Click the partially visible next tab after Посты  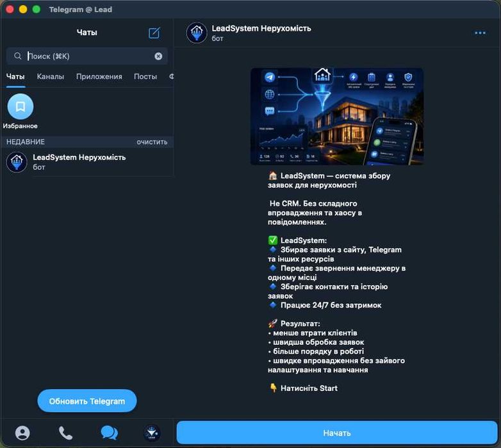point(172,77)
